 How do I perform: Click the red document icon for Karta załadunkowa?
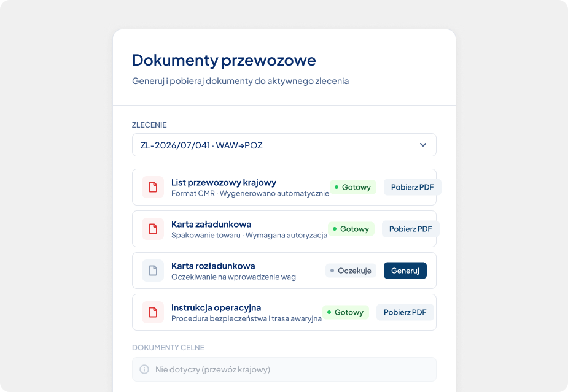point(153,229)
